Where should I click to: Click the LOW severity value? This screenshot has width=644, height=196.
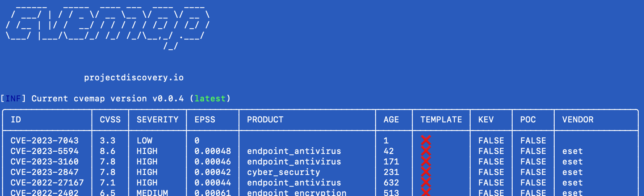click(144, 141)
